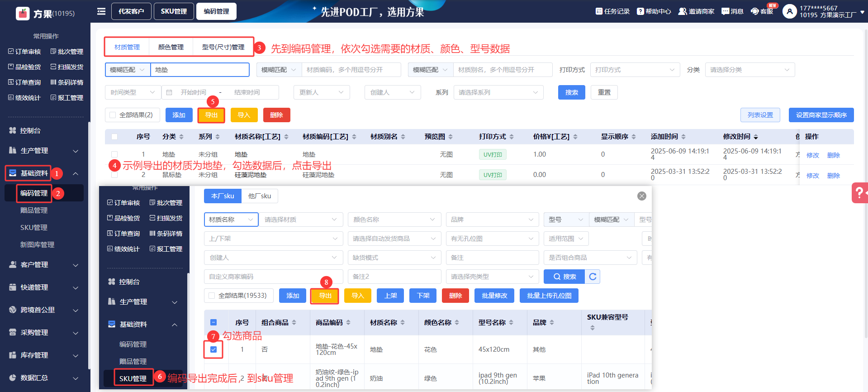This screenshot has height=392, width=868.
Task: Open the 创建人 dropdown beside 更新人
Action: click(x=393, y=92)
